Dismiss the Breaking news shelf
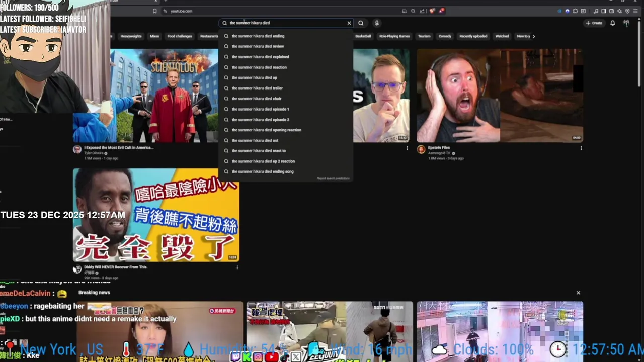Screen dimensions: 644x362 (578, 293)
